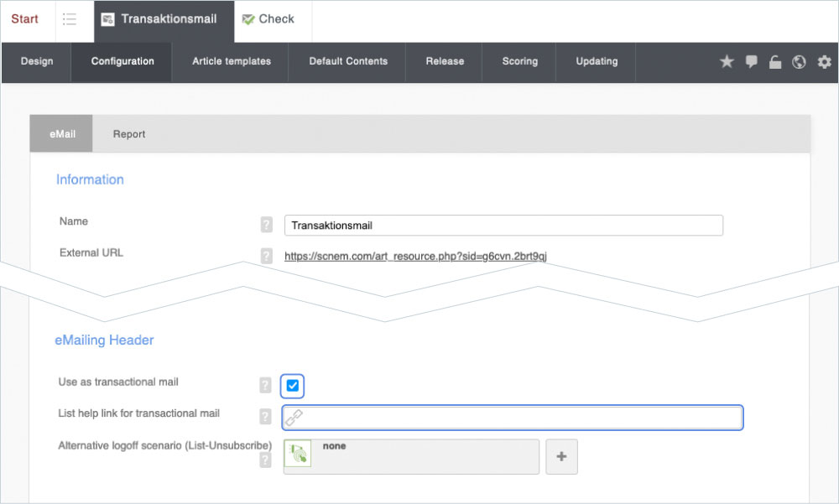
Task: Open the comments speech bubble icon
Action: point(751,62)
